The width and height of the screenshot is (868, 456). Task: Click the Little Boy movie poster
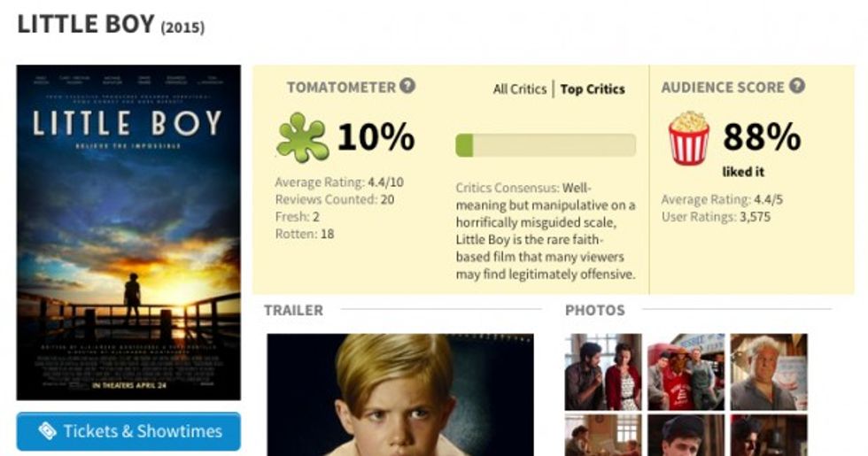[128, 232]
